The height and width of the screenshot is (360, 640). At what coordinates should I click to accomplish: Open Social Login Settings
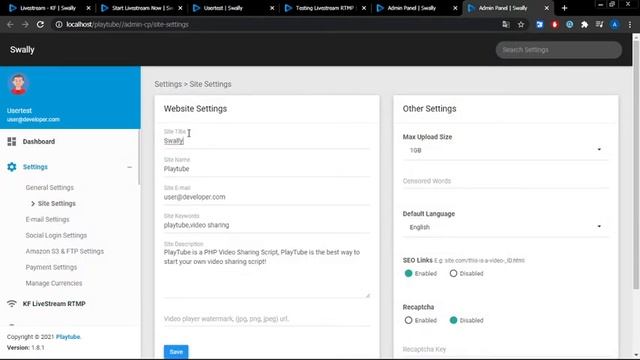[x=56, y=236]
